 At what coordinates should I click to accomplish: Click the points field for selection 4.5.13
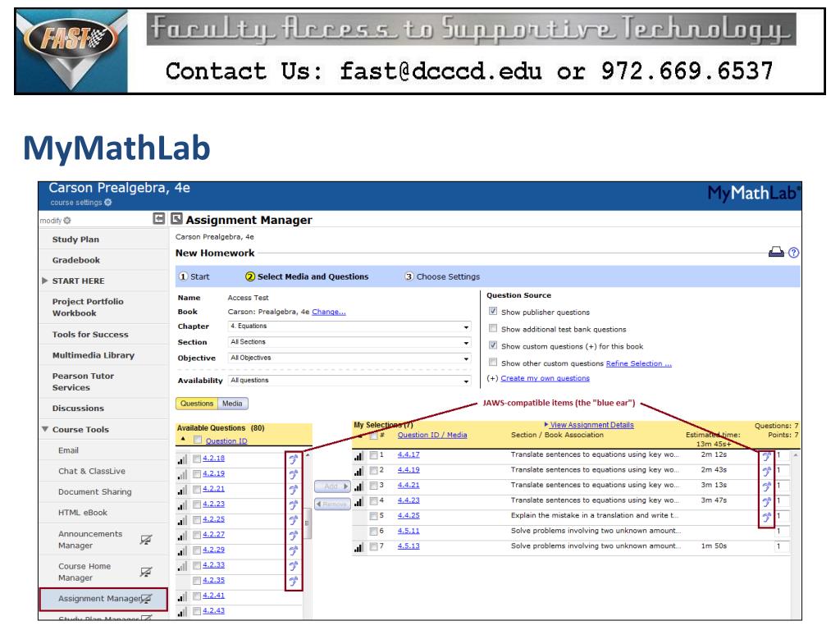782,546
